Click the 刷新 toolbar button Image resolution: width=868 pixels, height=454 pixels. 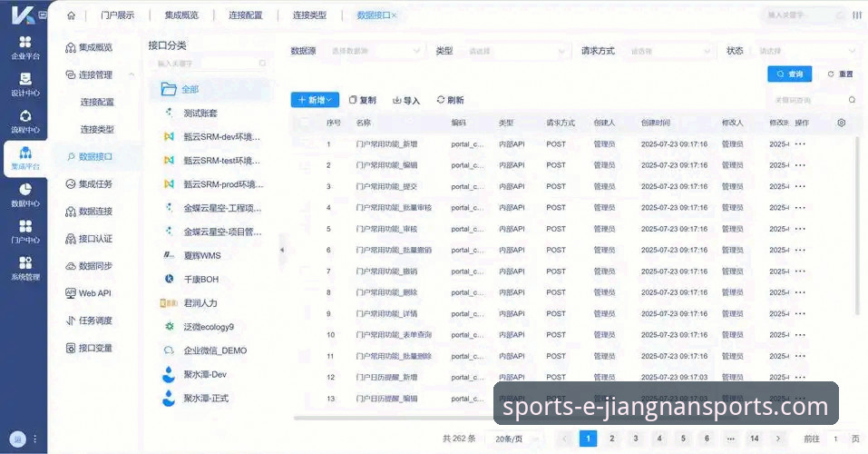tap(450, 100)
